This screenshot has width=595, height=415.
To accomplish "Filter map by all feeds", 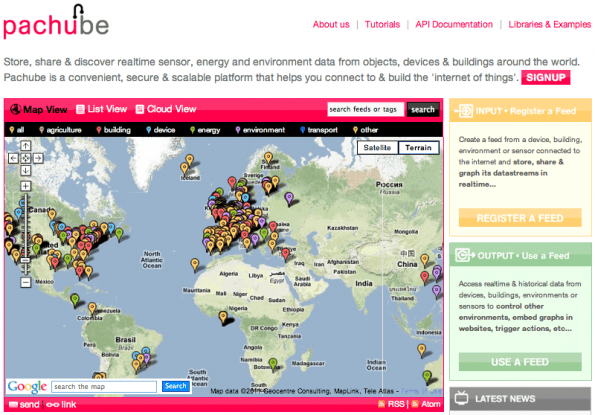I will coord(17,130).
